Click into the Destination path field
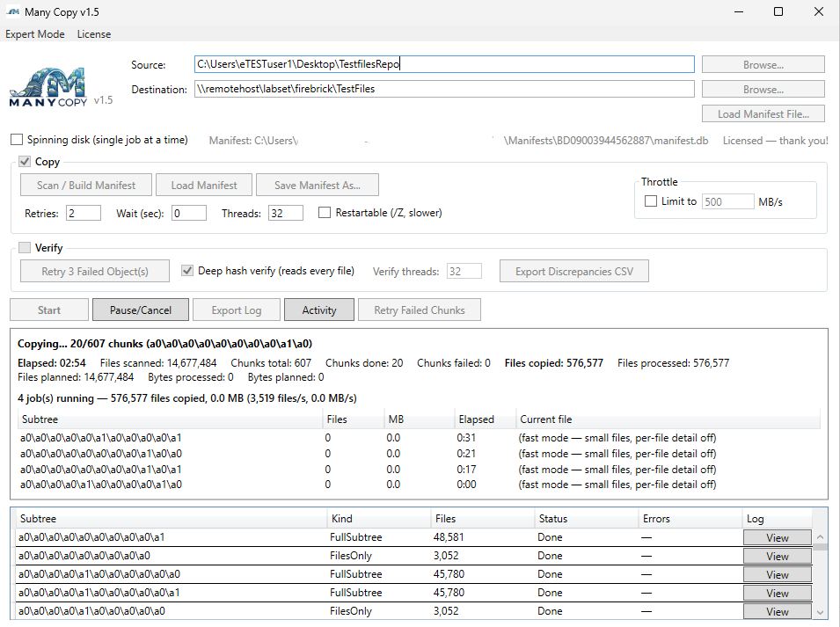This screenshot has width=840, height=627. tap(444, 89)
